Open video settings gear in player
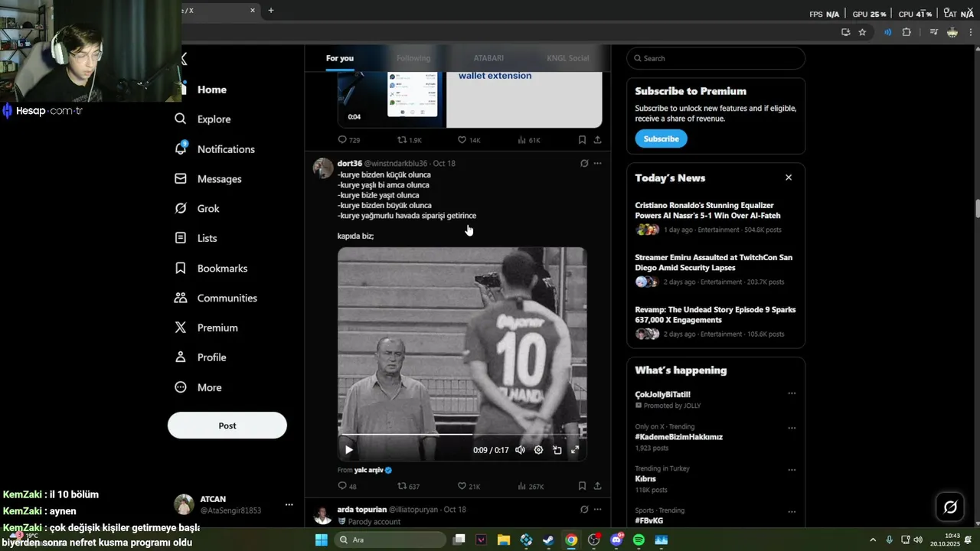The image size is (980, 551). tap(538, 450)
